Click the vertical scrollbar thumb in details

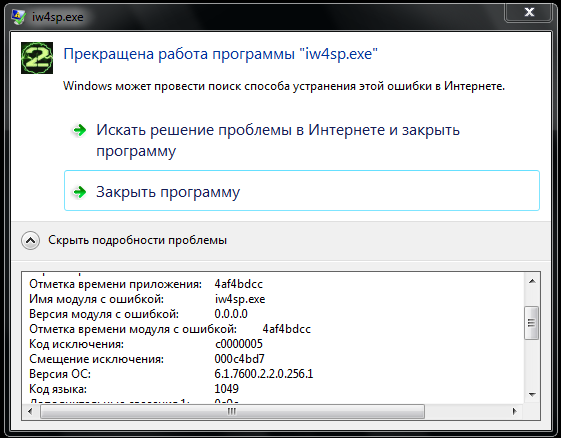click(532, 323)
